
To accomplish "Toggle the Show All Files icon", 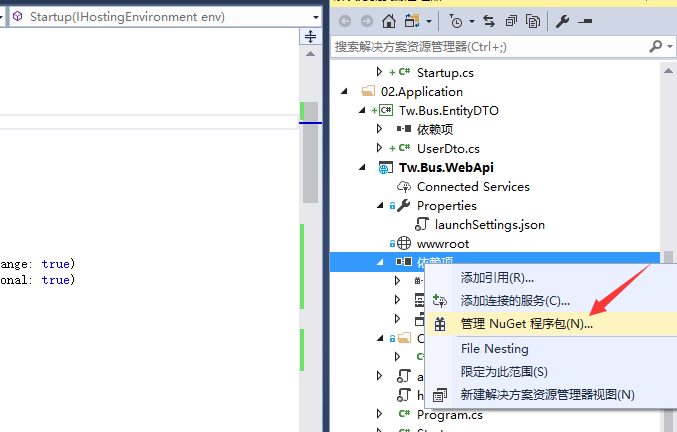I will coord(533,21).
